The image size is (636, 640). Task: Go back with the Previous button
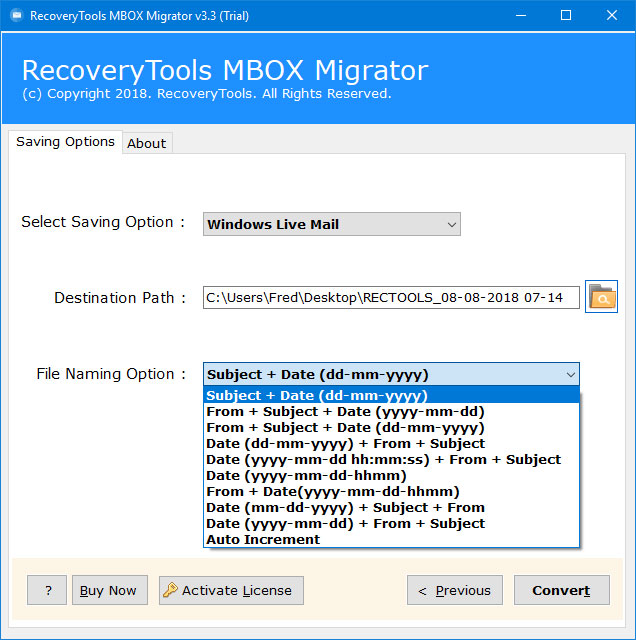(x=455, y=590)
